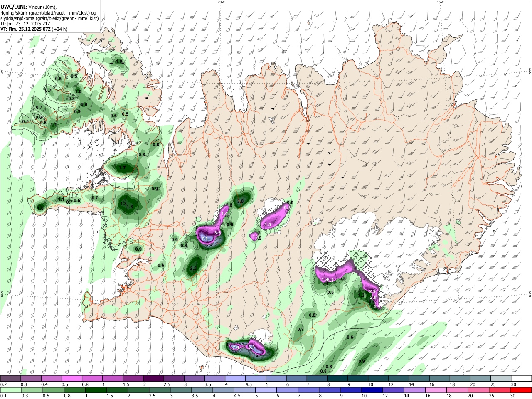Click the white "7.0" value near the south coast
Screen dimensions: 532x399
click(x=235, y=347)
